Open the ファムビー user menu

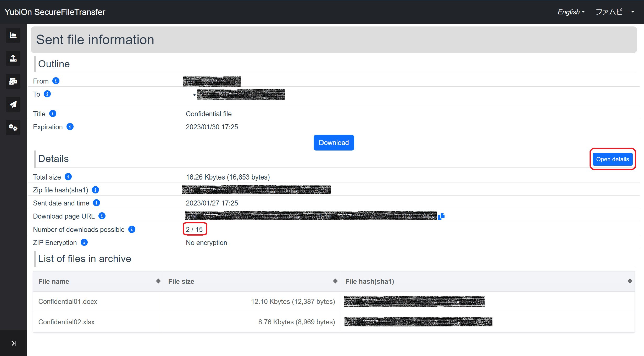tap(615, 12)
